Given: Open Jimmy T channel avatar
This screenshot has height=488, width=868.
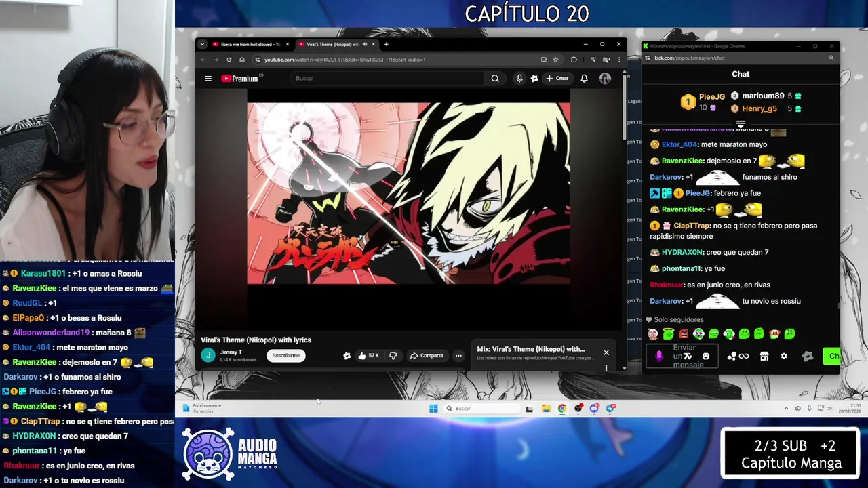Looking at the screenshot, I should [208, 355].
